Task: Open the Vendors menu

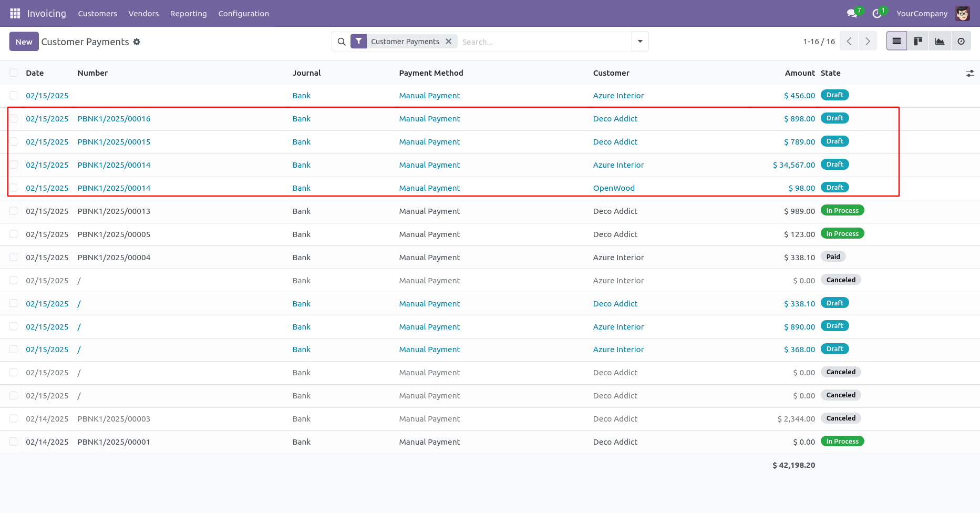Action: 143,14
